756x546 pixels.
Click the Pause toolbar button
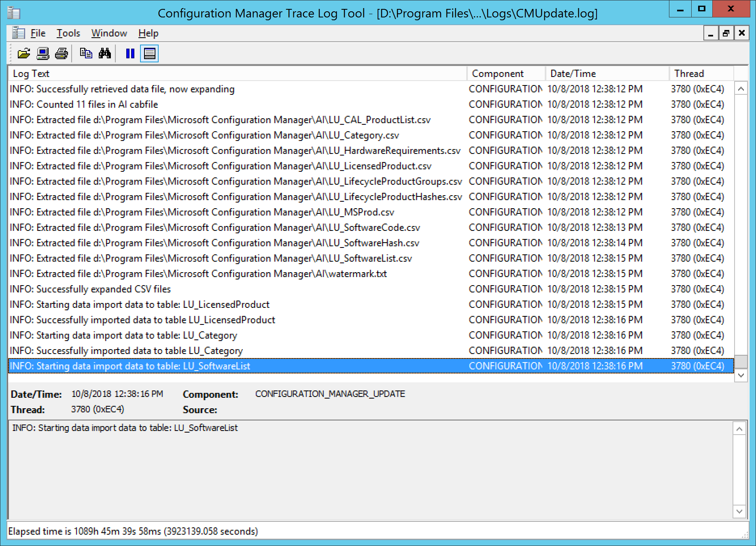(130, 53)
